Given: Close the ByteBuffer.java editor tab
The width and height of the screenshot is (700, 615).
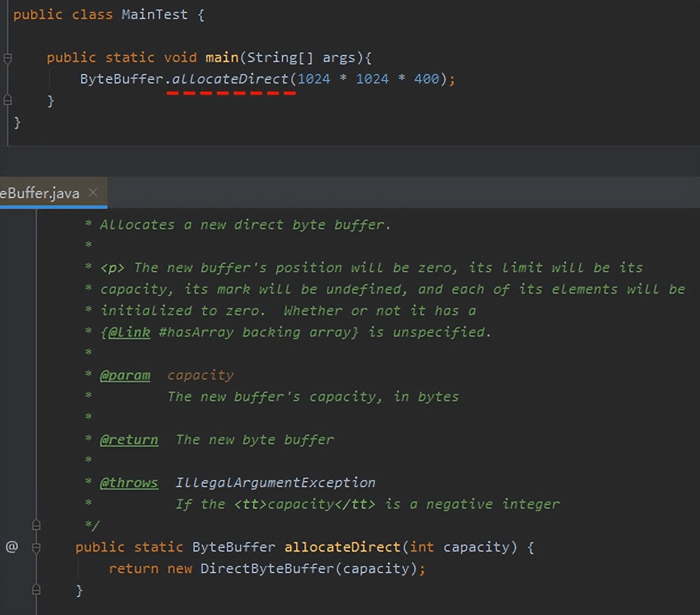Looking at the screenshot, I should [93, 192].
